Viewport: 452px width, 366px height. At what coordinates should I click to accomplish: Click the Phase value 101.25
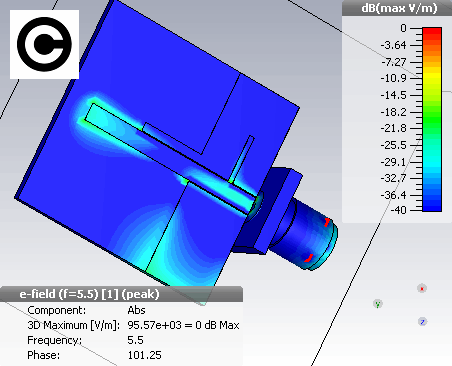tap(144, 355)
